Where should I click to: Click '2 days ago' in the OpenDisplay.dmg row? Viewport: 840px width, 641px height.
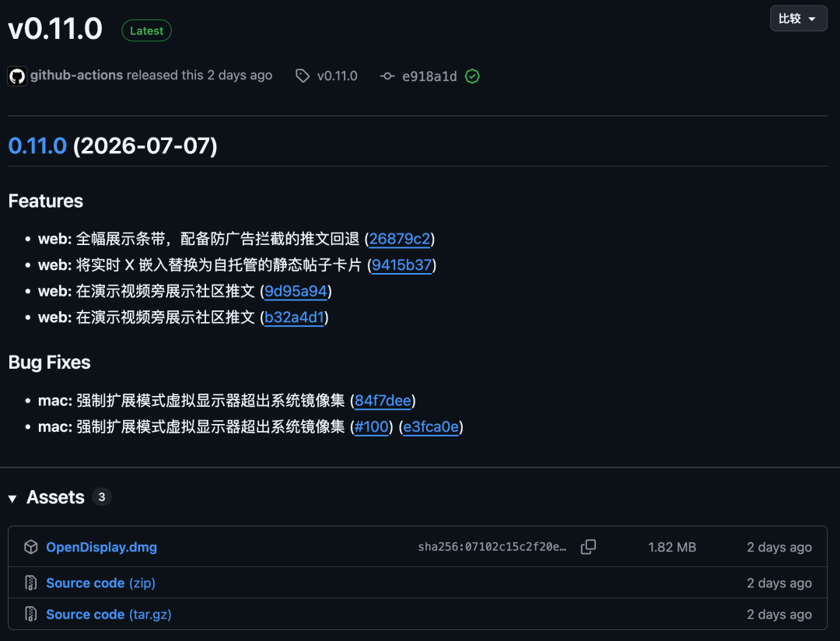click(779, 547)
